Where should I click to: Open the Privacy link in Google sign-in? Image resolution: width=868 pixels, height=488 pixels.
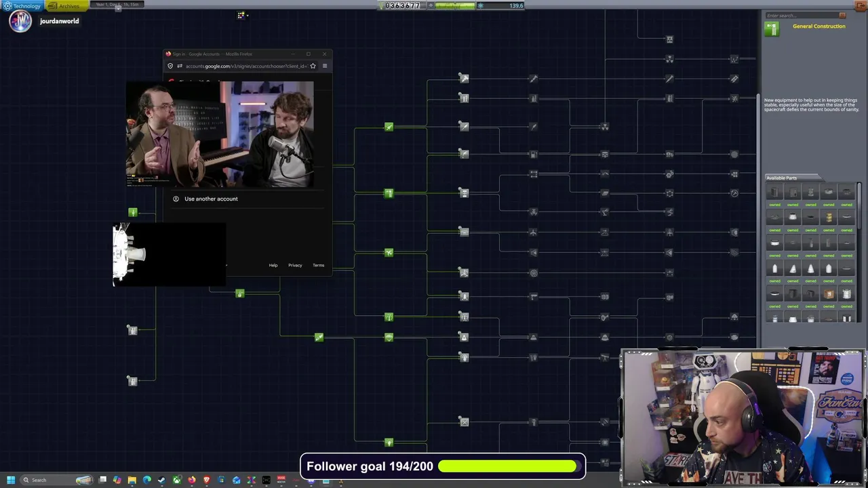click(x=295, y=265)
